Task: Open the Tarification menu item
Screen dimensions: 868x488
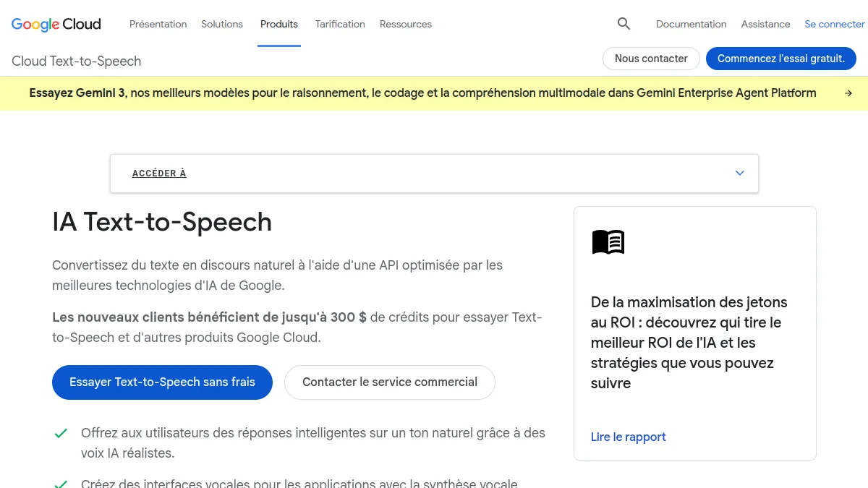Action: coord(340,24)
